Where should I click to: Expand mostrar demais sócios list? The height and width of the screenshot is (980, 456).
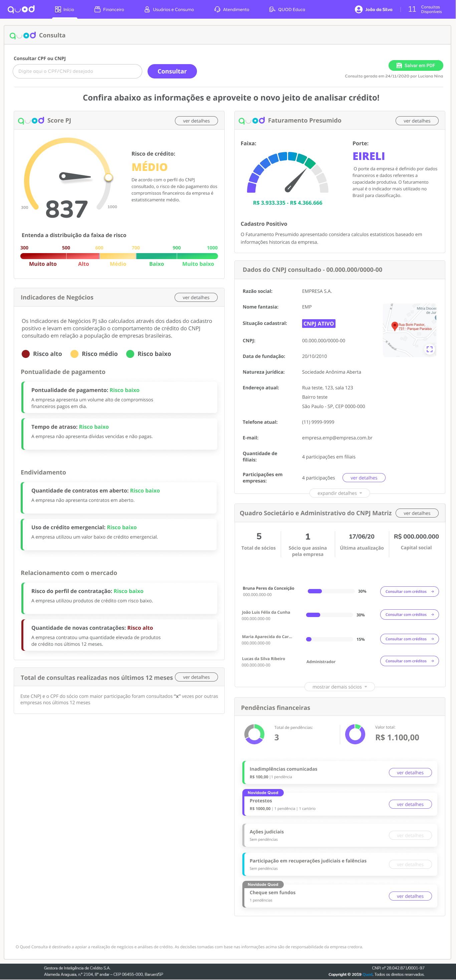pyautogui.click(x=339, y=687)
